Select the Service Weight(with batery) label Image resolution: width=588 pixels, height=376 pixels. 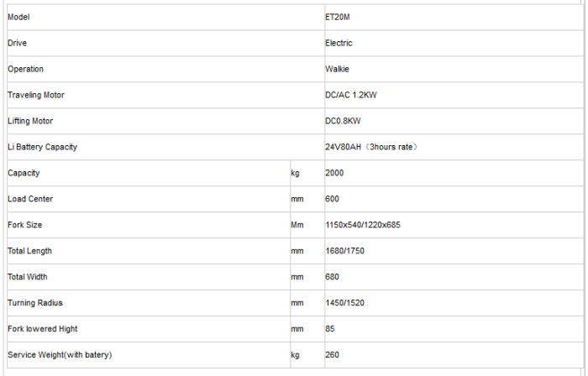point(60,355)
